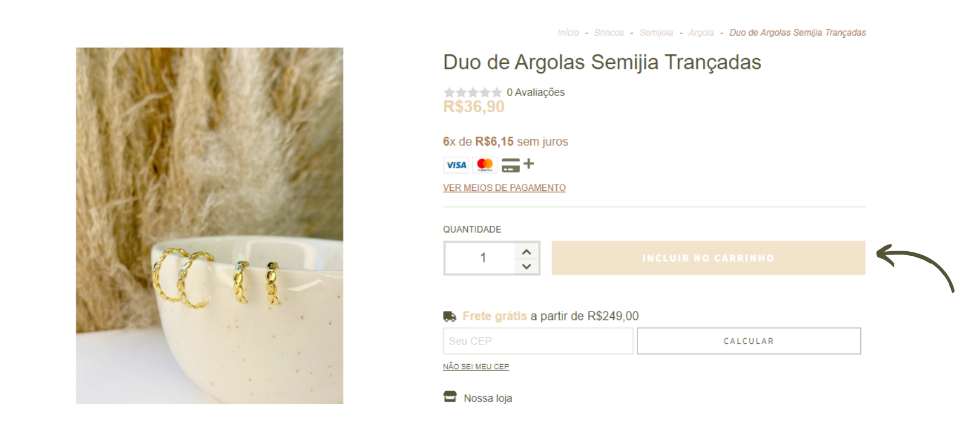Open Argola breadcrumb link
980x442 pixels.
pos(701,33)
